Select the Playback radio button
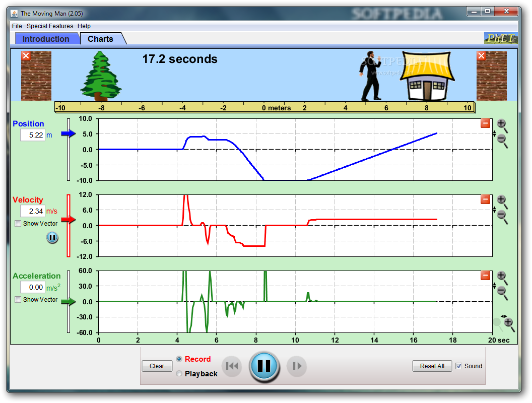The image size is (532, 403). pyautogui.click(x=179, y=373)
